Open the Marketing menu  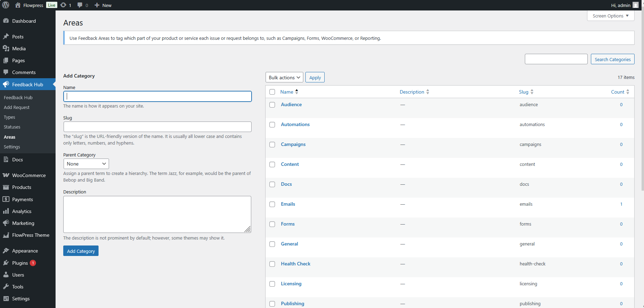coord(28,223)
